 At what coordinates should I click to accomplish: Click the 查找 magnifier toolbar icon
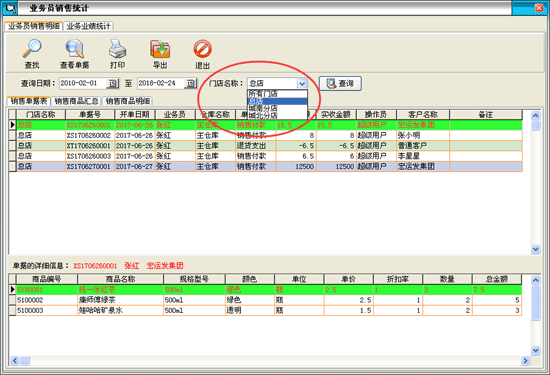point(32,49)
